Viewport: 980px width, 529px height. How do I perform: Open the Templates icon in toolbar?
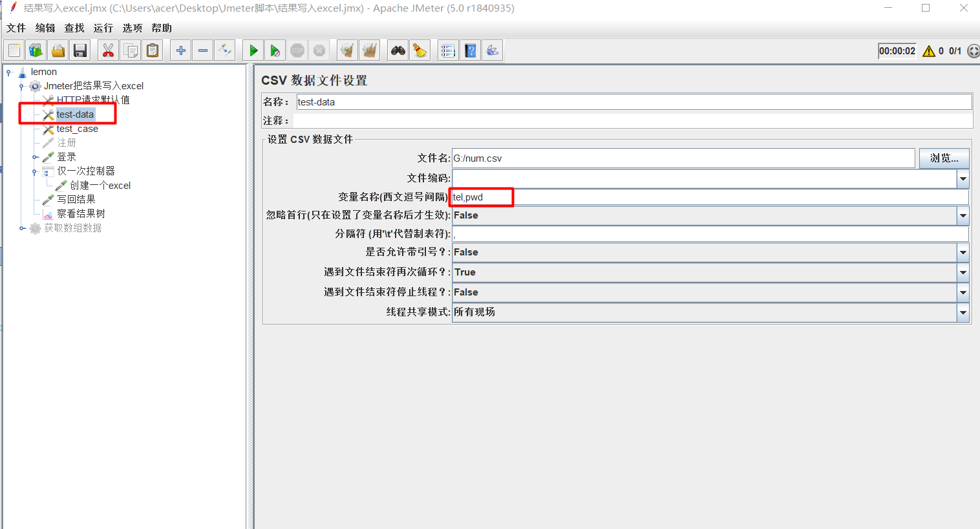(x=36, y=50)
